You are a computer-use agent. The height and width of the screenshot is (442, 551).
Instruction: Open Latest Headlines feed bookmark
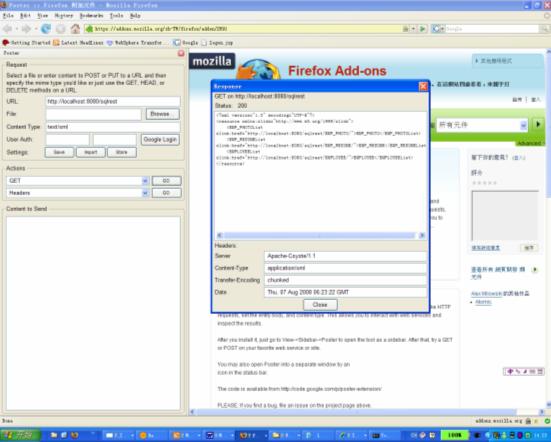click(78, 43)
